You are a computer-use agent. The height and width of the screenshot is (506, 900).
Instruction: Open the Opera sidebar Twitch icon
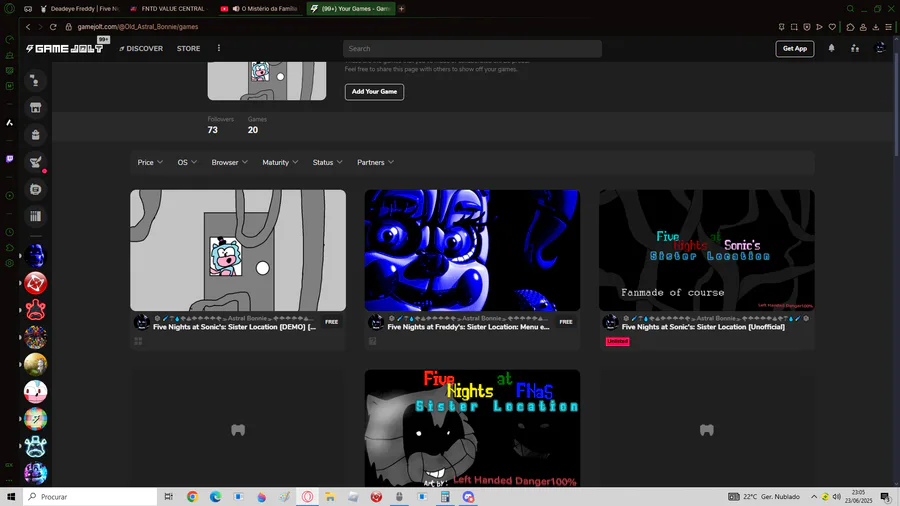pos(10,159)
